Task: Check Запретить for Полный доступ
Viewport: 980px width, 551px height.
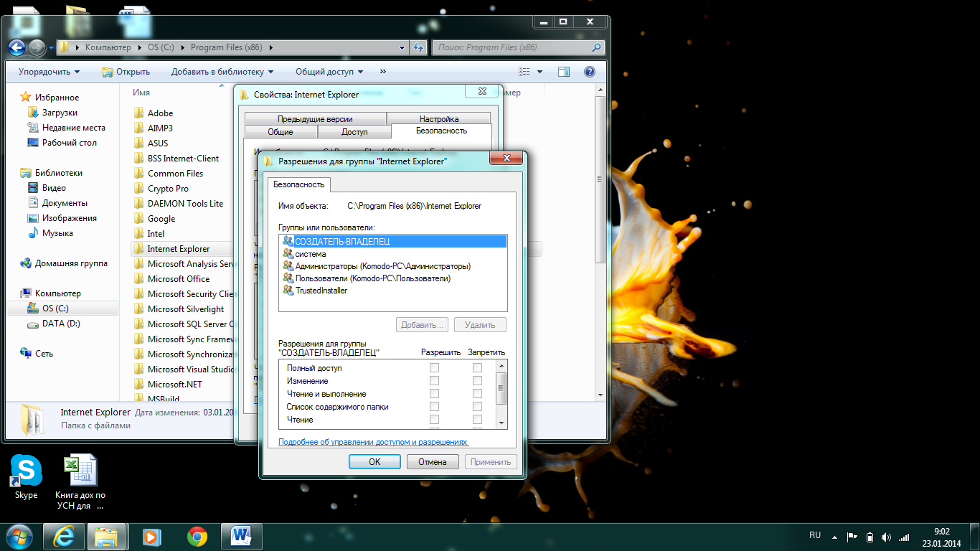Action: pyautogui.click(x=477, y=368)
